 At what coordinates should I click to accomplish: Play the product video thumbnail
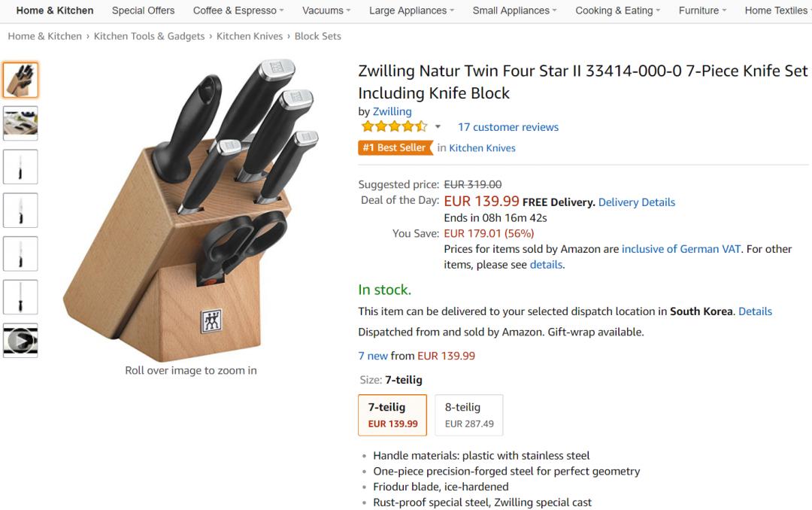tap(20, 341)
